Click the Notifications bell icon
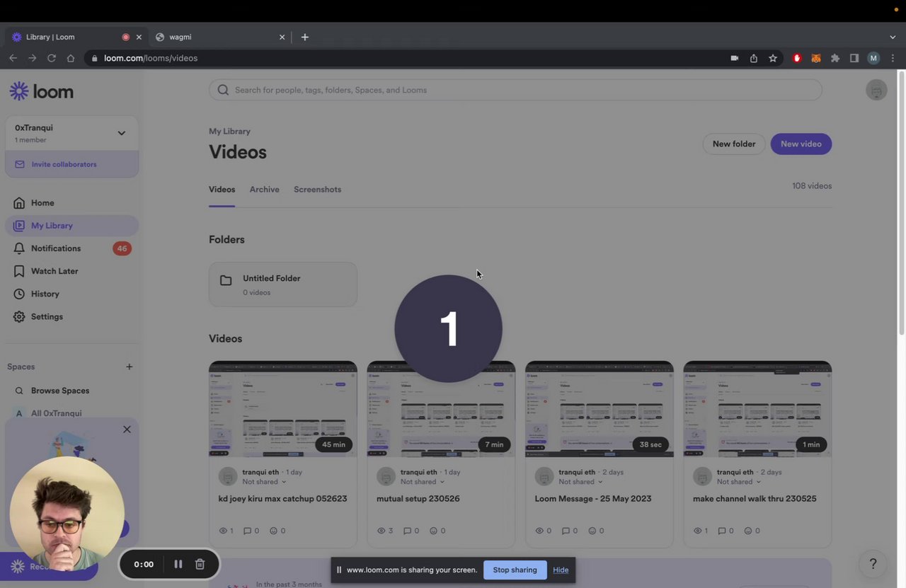Viewport: 906px width, 588px height. click(x=19, y=248)
